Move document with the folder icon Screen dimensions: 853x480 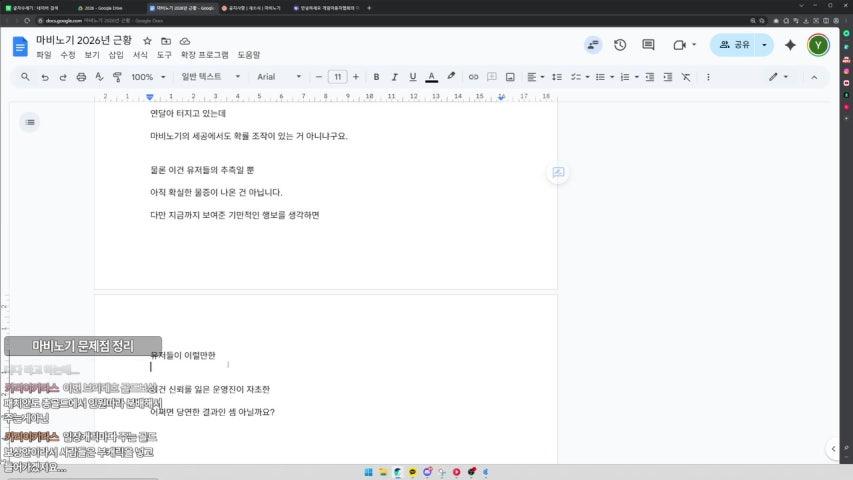[166, 41]
